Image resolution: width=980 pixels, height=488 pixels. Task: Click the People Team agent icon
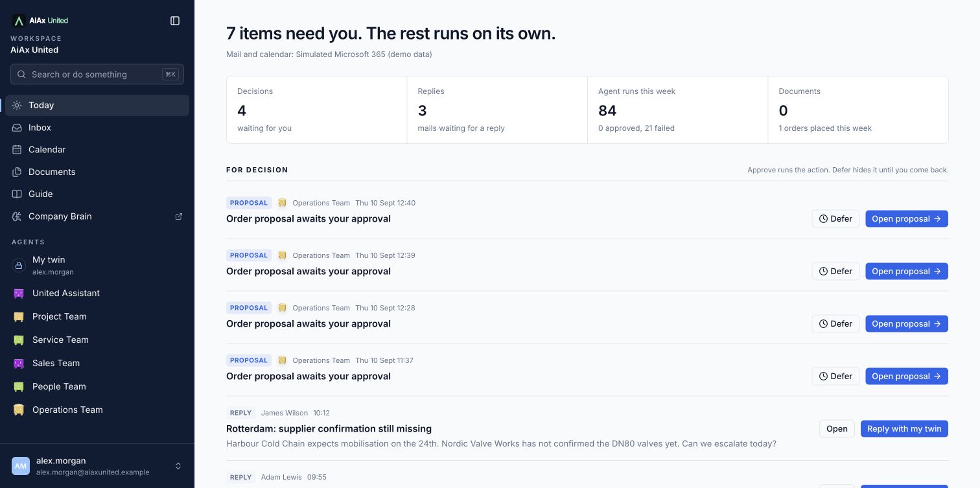(x=19, y=387)
